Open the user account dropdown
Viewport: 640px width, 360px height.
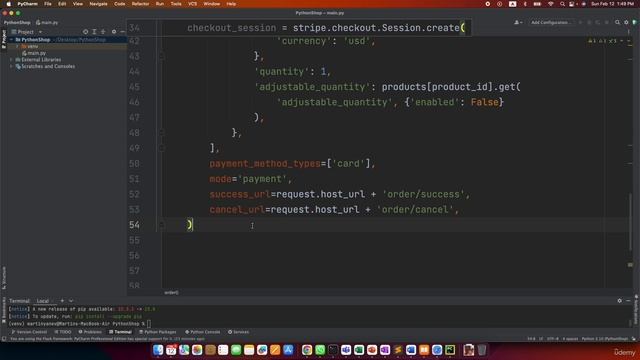click(518, 22)
